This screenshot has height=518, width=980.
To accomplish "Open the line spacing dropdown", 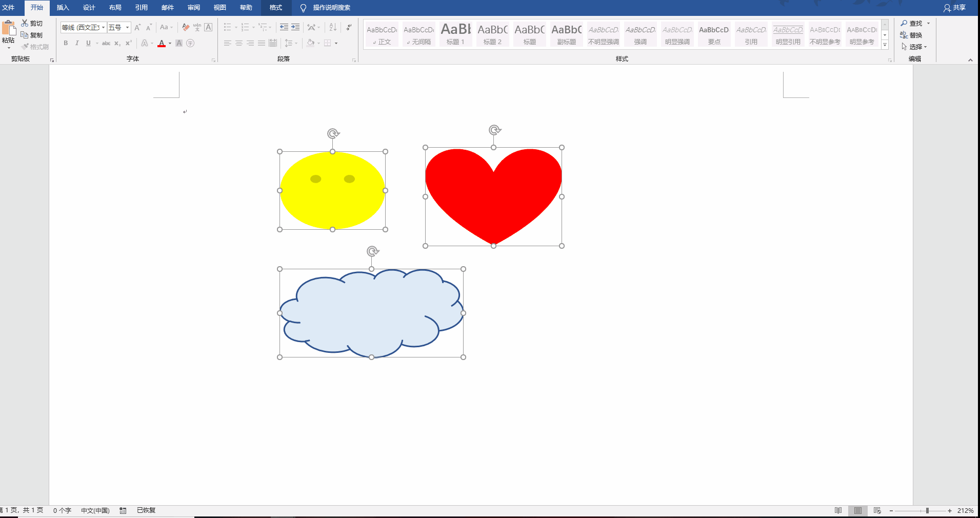I will click(291, 43).
